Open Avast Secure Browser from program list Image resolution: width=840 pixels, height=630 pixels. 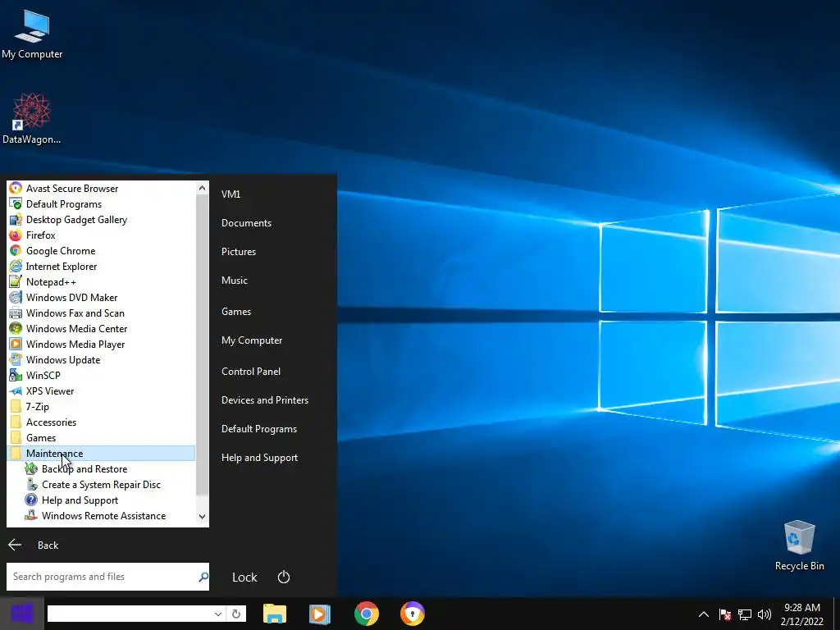coord(101,189)
